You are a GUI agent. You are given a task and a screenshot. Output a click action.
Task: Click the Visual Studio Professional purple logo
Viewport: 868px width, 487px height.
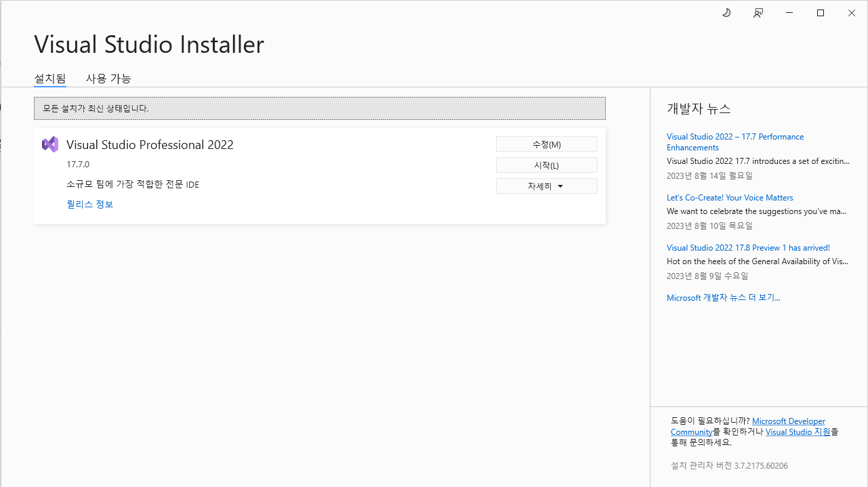[50, 144]
